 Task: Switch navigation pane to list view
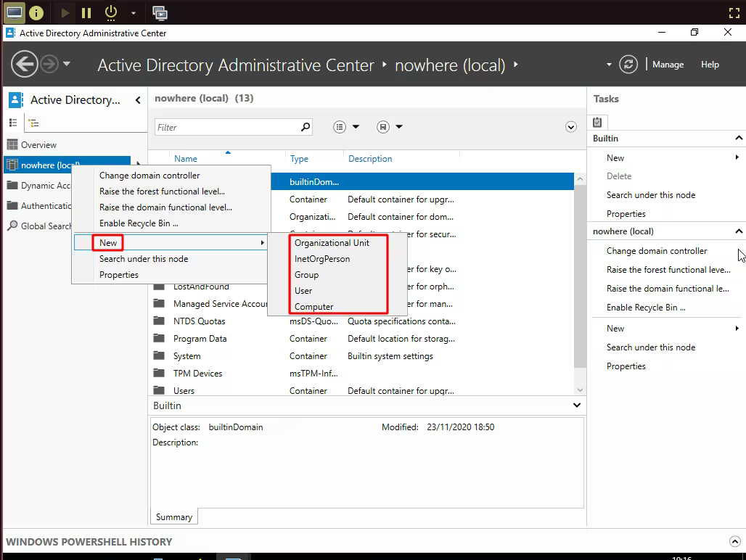[13, 123]
